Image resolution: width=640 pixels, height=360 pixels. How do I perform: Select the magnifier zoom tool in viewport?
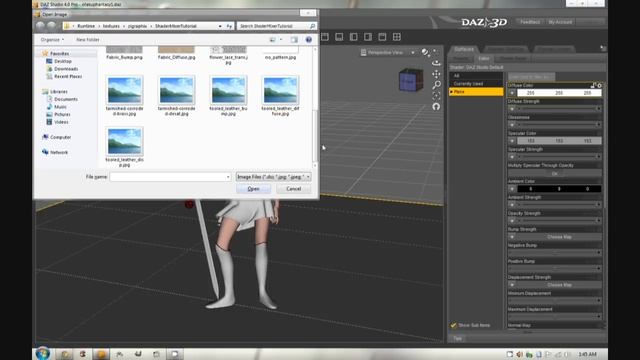click(436, 84)
